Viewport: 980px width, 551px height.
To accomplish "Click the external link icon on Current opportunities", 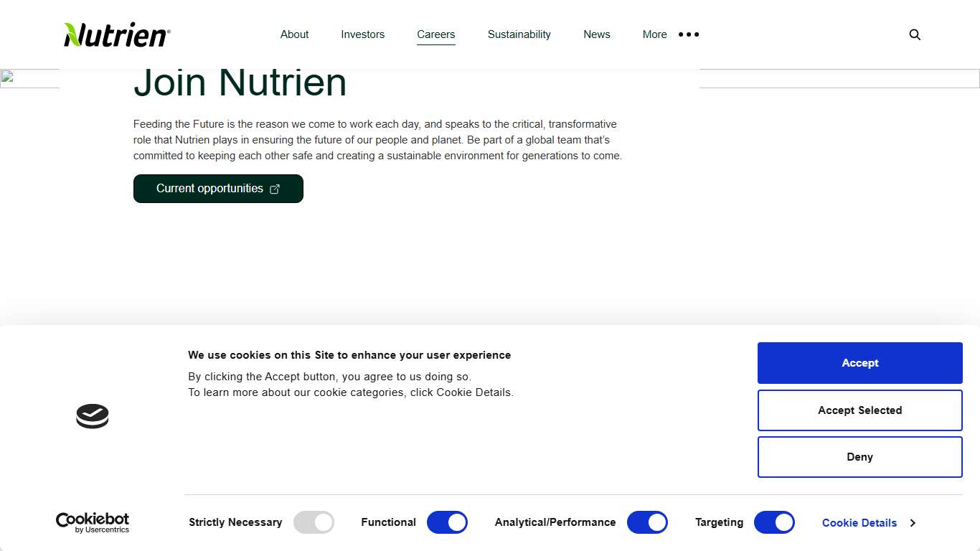I will [275, 189].
